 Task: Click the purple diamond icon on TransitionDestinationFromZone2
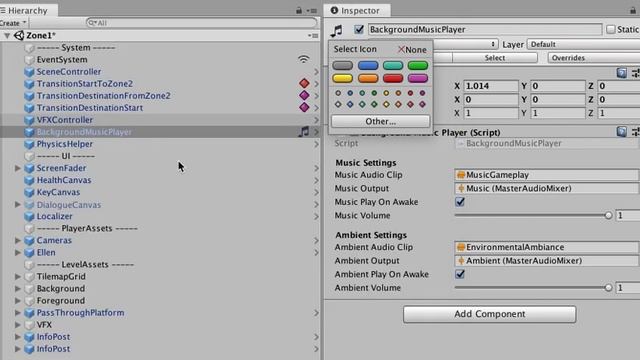(304, 96)
